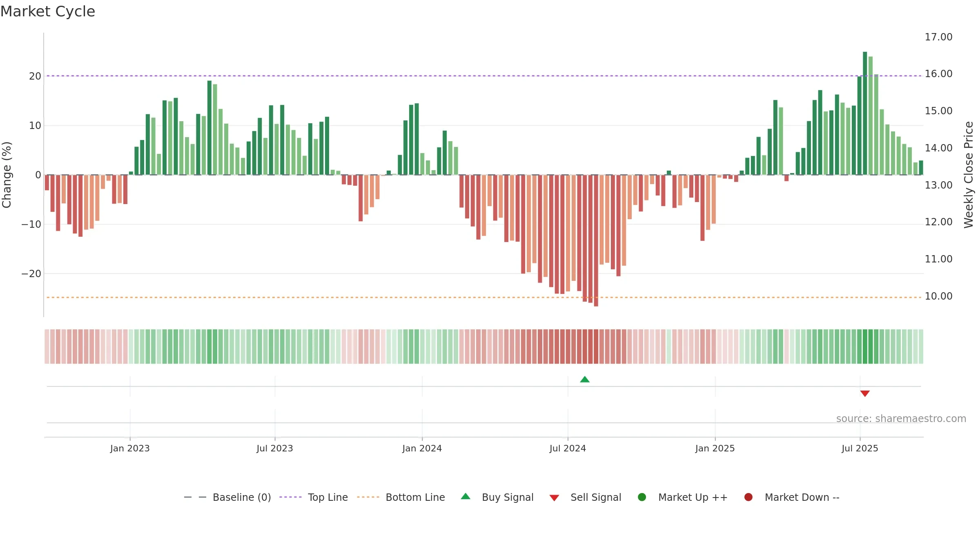980x551 pixels.
Task: Click the gray dashed baseline legend sample
Action: (195, 497)
